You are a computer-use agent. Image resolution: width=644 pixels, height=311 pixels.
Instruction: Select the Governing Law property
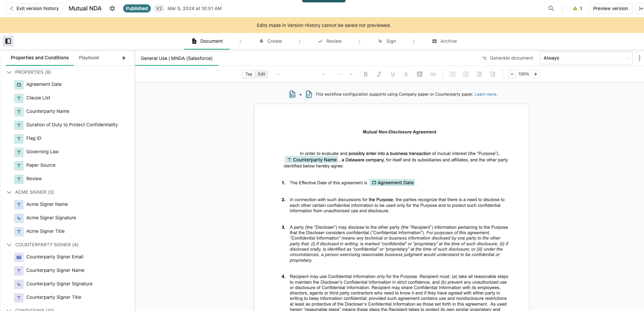(43, 152)
